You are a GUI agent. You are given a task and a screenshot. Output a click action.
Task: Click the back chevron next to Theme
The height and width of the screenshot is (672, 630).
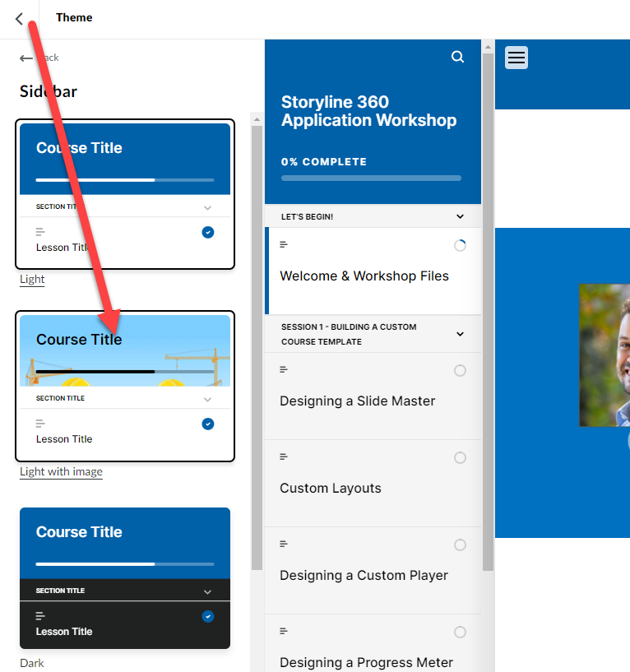[19, 18]
